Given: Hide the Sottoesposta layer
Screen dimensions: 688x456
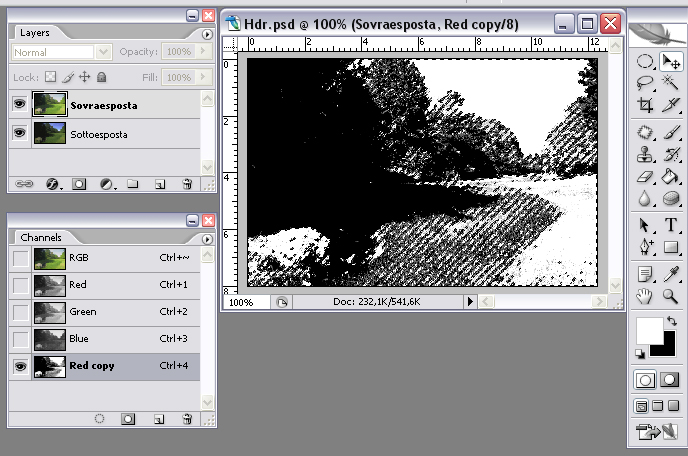Looking at the screenshot, I should coord(19,133).
